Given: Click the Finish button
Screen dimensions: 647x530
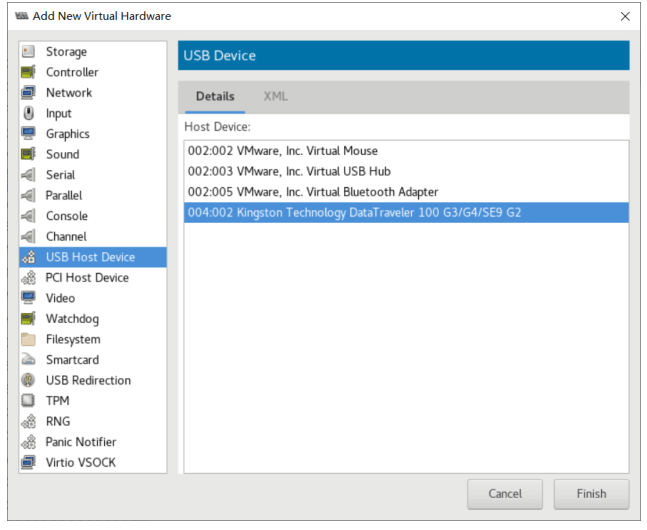Looking at the screenshot, I should point(591,494).
